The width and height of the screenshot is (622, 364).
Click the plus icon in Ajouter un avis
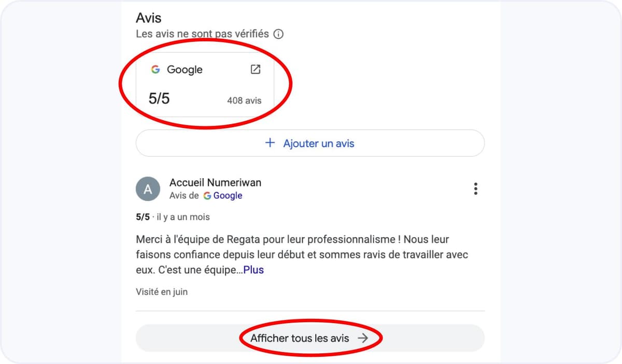pos(270,143)
